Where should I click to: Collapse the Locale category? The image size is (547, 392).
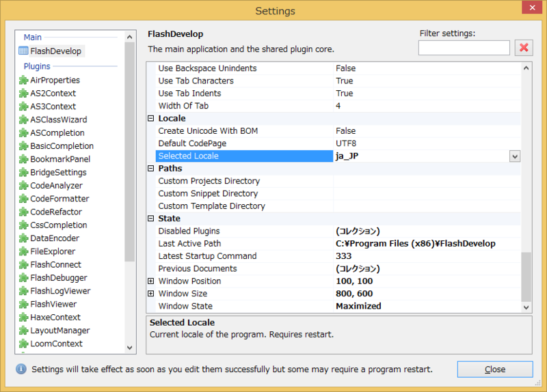pos(150,118)
